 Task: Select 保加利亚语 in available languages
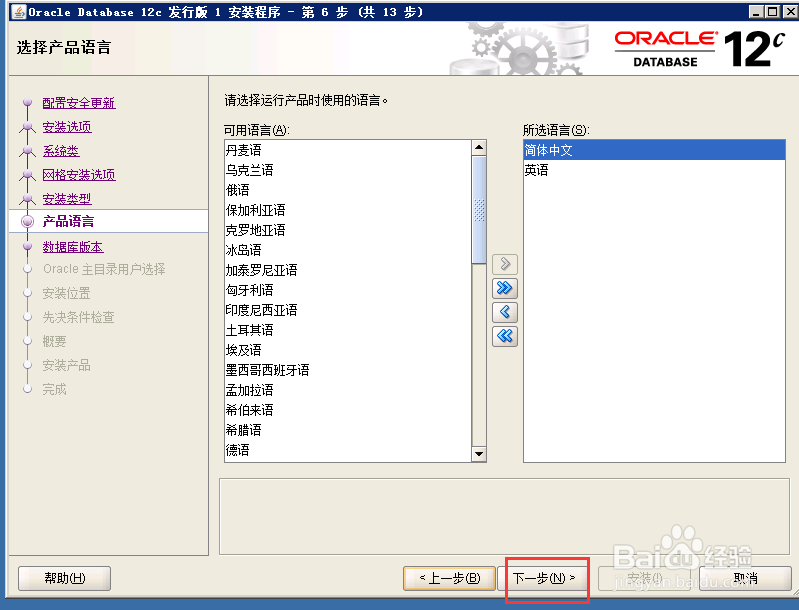pyautogui.click(x=348, y=210)
